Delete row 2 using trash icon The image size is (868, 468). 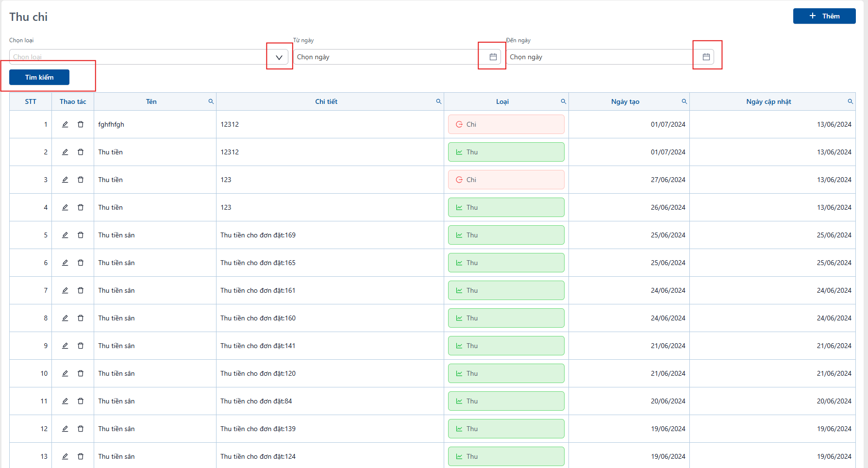[81, 152]
